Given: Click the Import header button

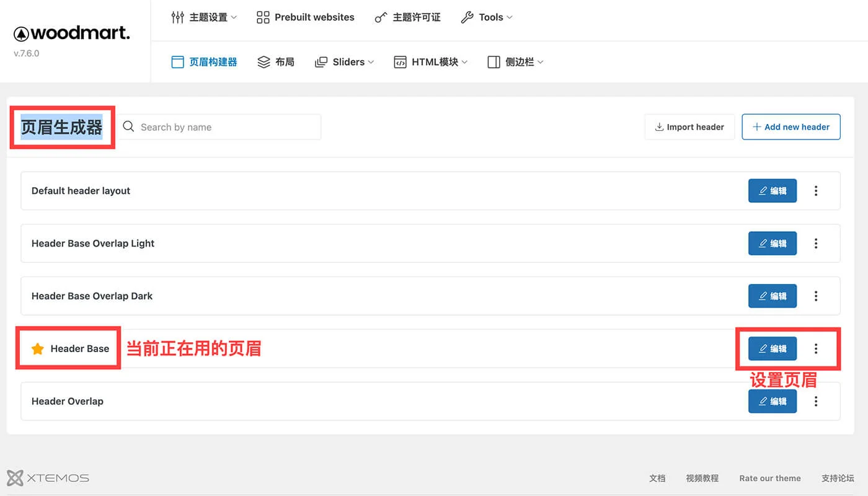Looking at the screenshot, I should pos(689,126).
